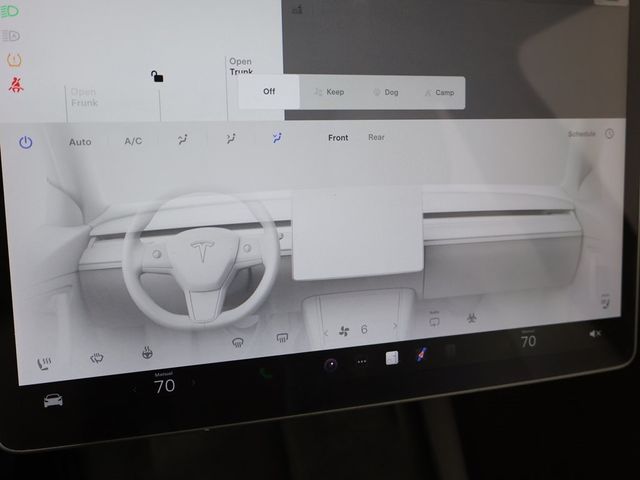Lower driver temperature with left arrow
The height and width of the screenshot is (480, 640).
click(134, 389)
